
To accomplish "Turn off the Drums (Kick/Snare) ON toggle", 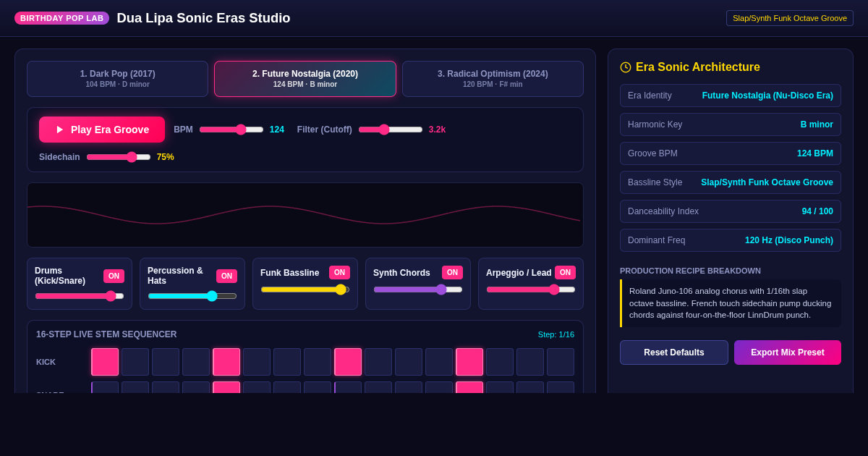I will point(114,276).
